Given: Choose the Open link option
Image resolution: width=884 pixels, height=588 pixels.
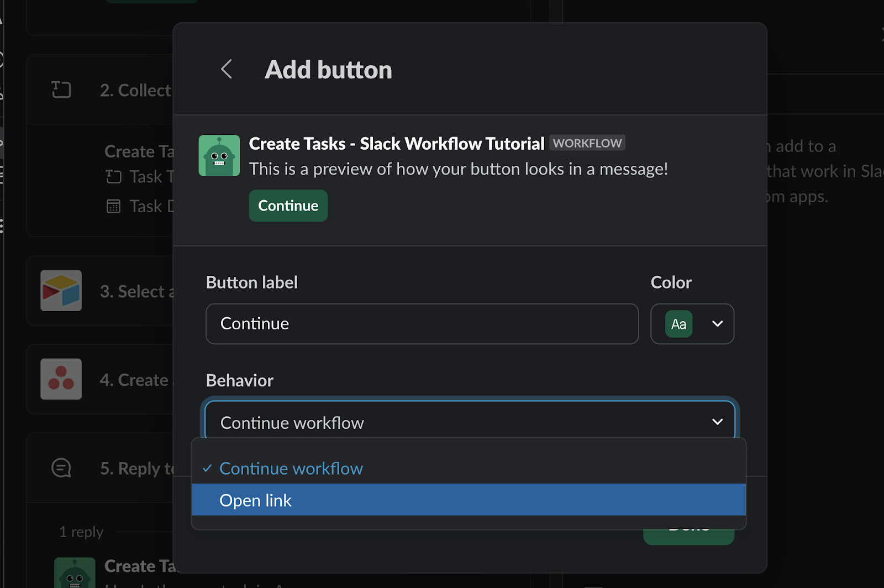Looking at the screenshot, I should coord(469,500).
